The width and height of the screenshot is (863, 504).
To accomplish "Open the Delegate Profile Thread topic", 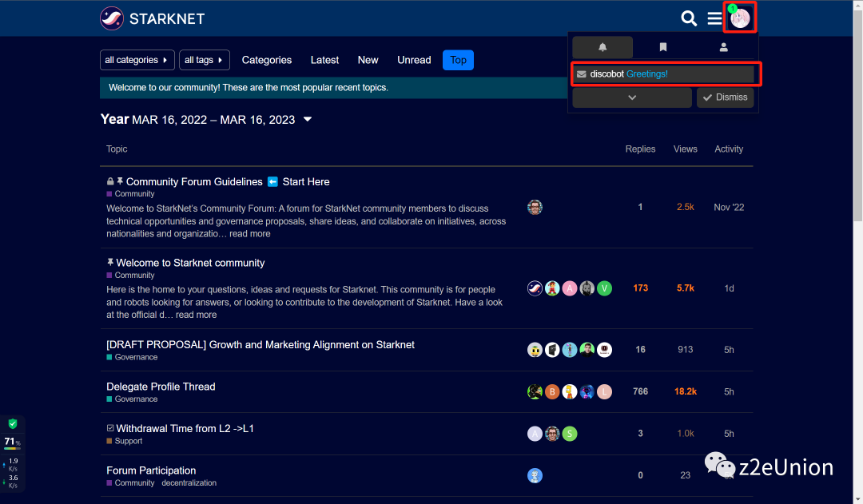I will 161,387.
